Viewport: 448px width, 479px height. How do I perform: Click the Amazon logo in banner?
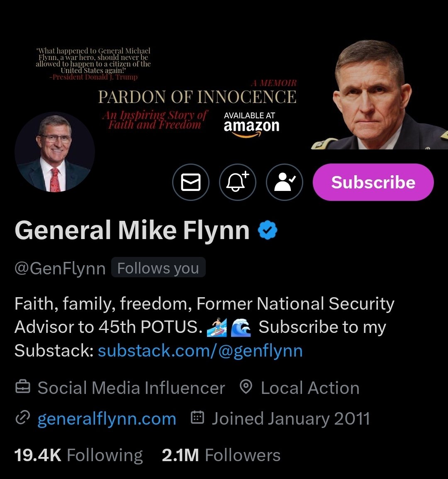click(x=251, y=127)
